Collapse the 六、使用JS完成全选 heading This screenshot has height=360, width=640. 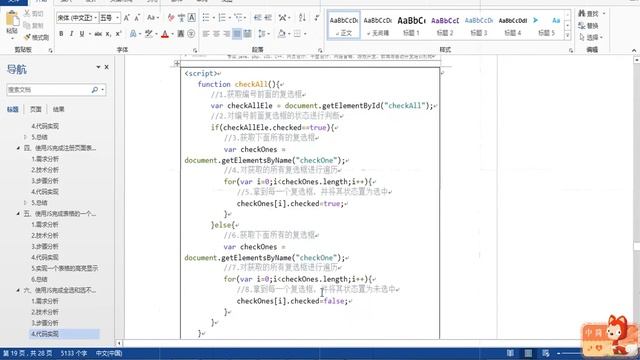tap(18, 290)
